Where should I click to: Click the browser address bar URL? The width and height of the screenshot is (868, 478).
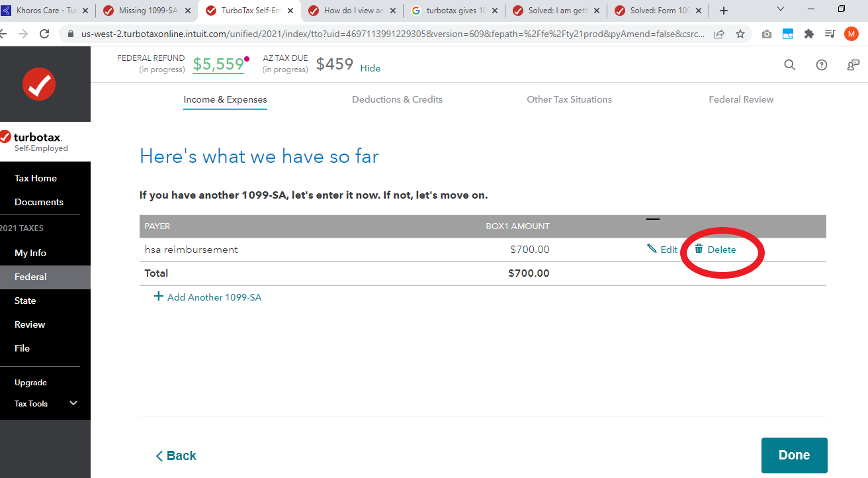(x=394, y=34)
